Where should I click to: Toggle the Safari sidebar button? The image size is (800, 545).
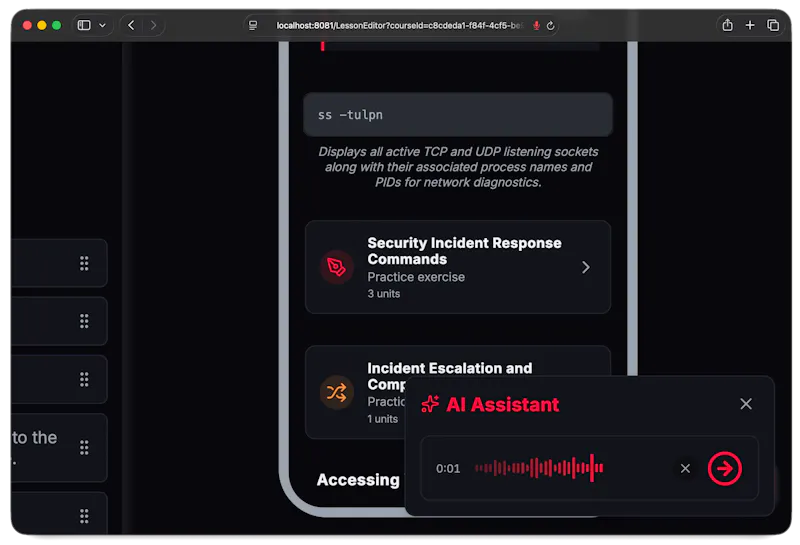coord(84,25)
